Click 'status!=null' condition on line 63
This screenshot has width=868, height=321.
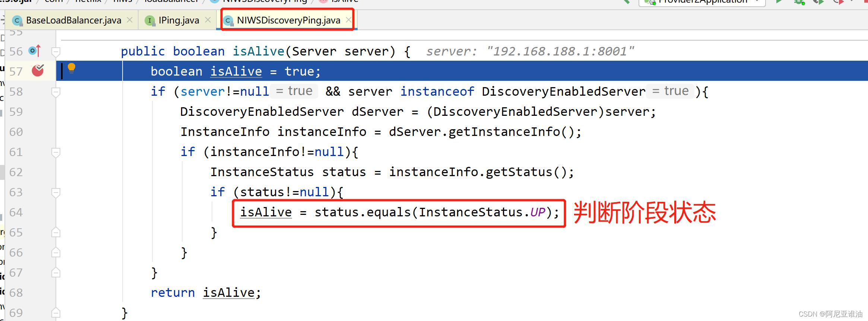click(284, 192)
